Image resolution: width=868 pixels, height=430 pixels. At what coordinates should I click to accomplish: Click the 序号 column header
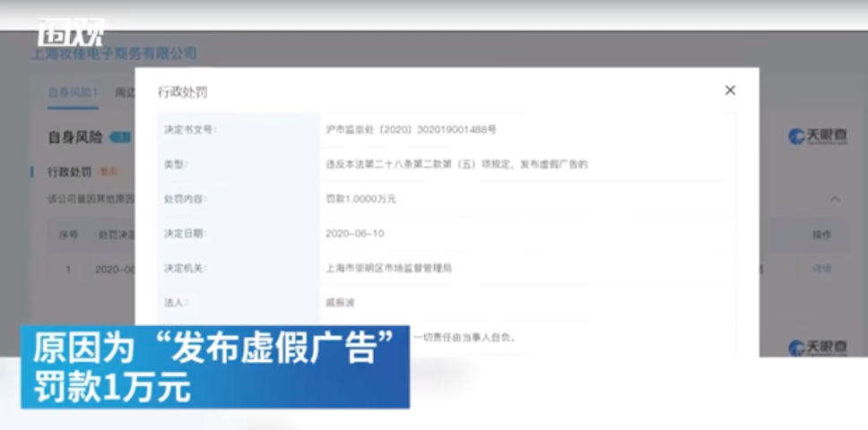[x=68, y=235]
